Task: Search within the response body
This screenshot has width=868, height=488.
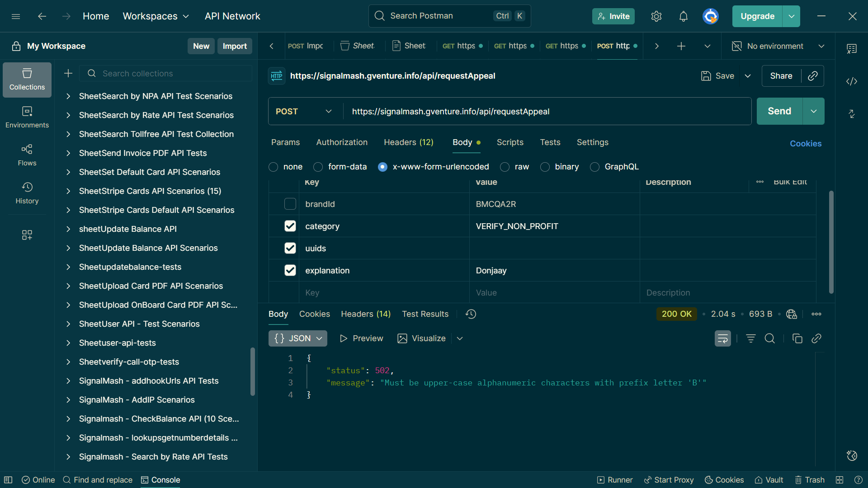Action: (769, 338)
